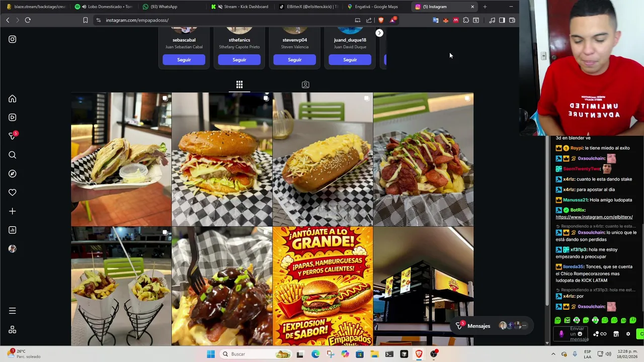Switch to the Engativá - Google Maps tab
This screenshot has height=362, width=644.
coord(375,7)
